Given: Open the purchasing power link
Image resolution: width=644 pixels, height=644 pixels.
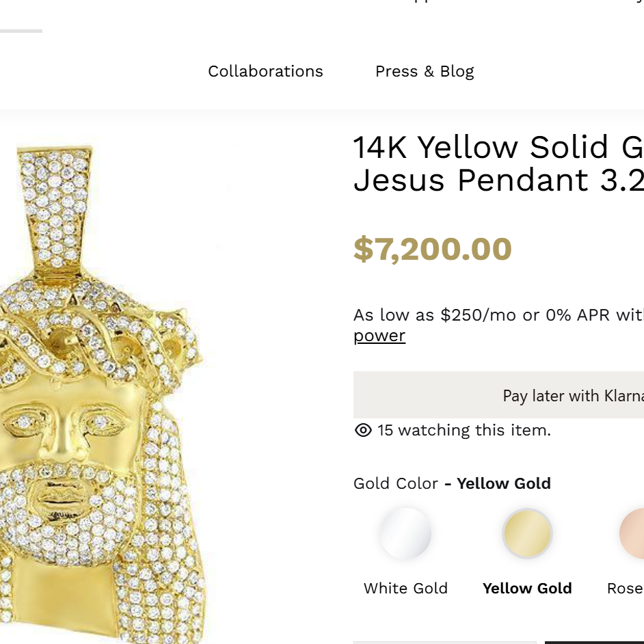Looking at the screenshot, I should click(379, 336).
